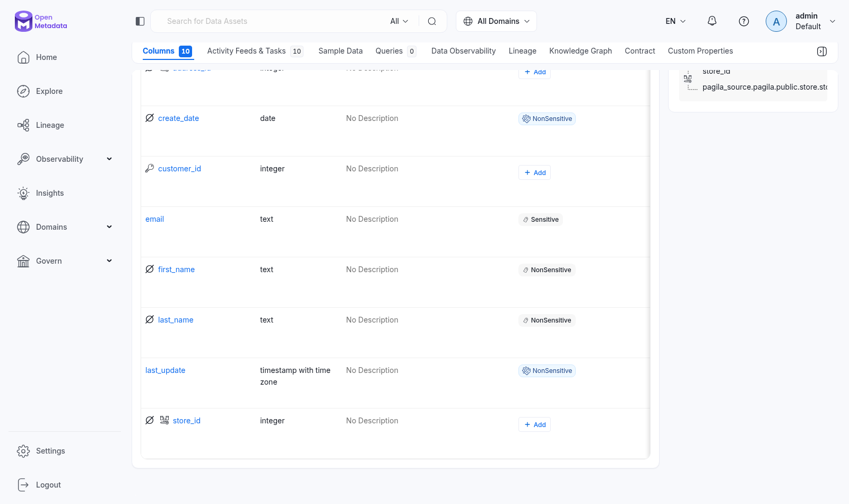The width and height of the screenshot is (849, 504).
Task: Click 'timestamp with time zone' data type
Action: click(295, 376)
